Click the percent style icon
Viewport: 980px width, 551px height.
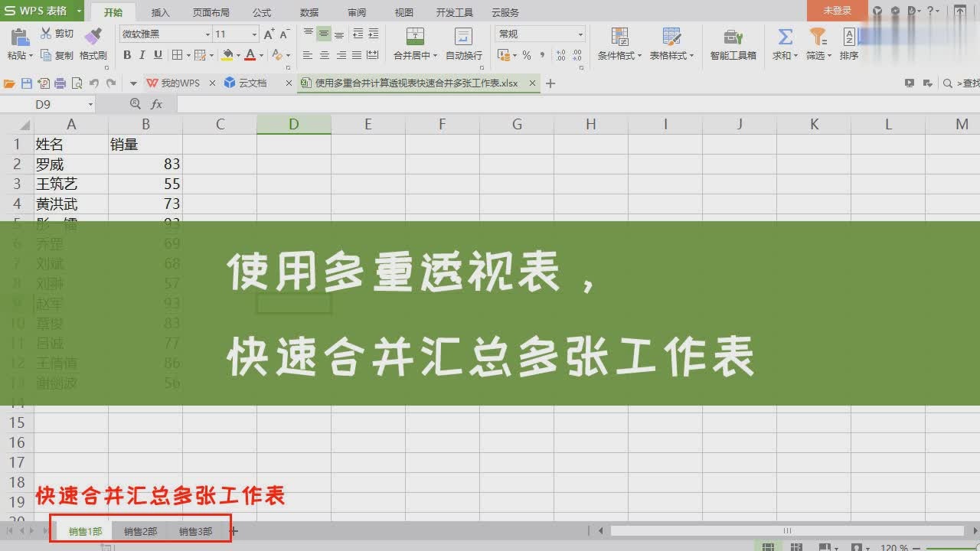pos(527,55)
